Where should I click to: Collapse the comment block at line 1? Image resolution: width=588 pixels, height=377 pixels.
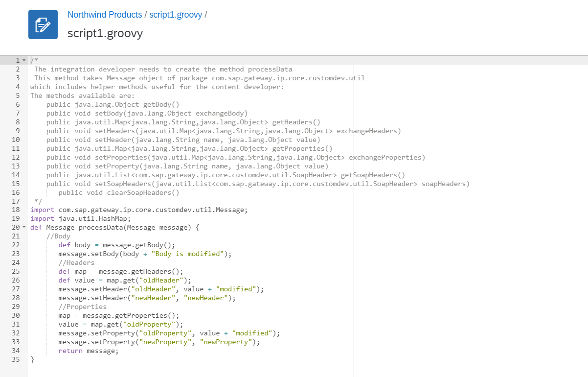click(x=24, y=60)
